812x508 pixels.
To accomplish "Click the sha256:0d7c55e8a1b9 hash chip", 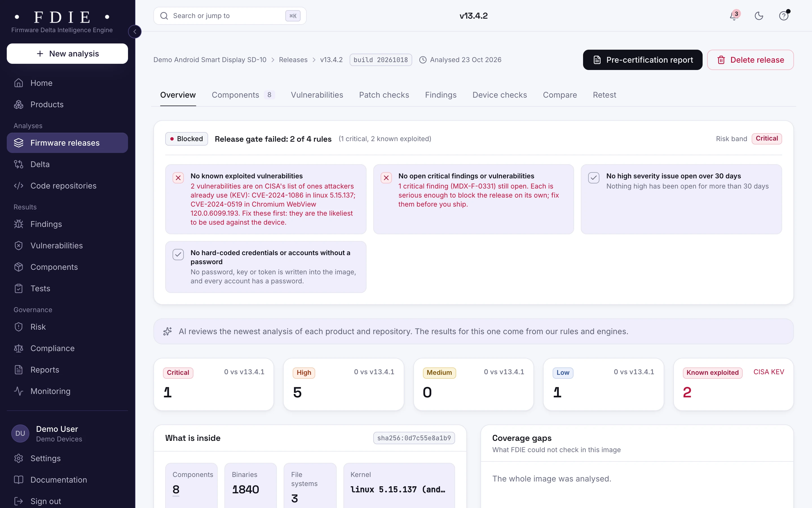I will point(414,438).
